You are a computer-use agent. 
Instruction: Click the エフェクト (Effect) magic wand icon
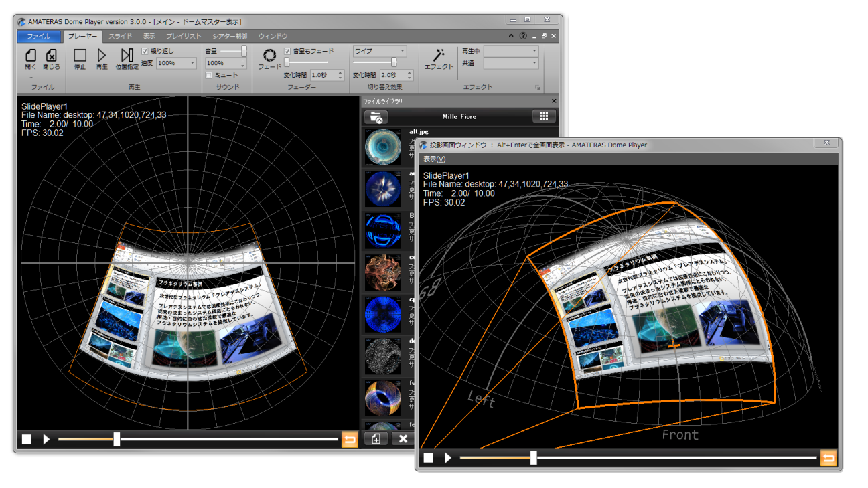pos(439,54)
